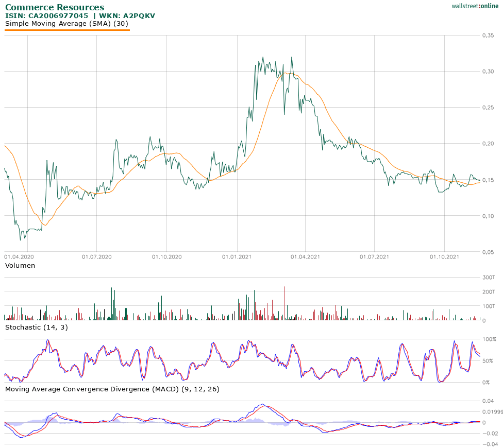Screen dimensions: 503x448
Task: Click the 0,20 price axis label
Action: point(488,144)
